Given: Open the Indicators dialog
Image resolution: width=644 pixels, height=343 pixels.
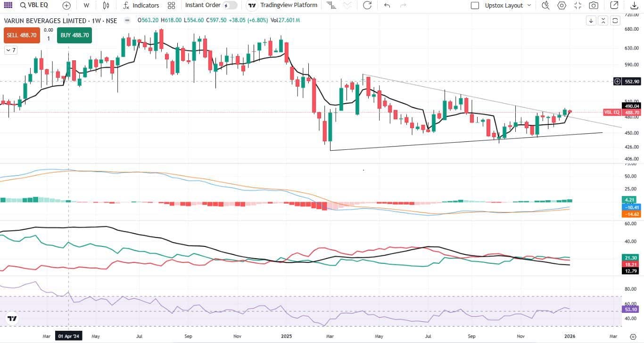Looking at the screenshot, I should pyautogui.click(x=140, y=6).
